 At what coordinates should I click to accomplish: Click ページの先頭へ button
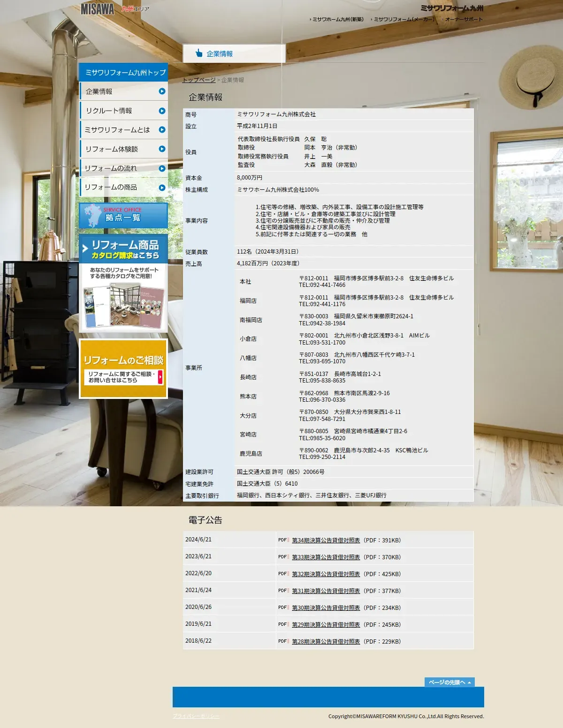click(449, 682)
